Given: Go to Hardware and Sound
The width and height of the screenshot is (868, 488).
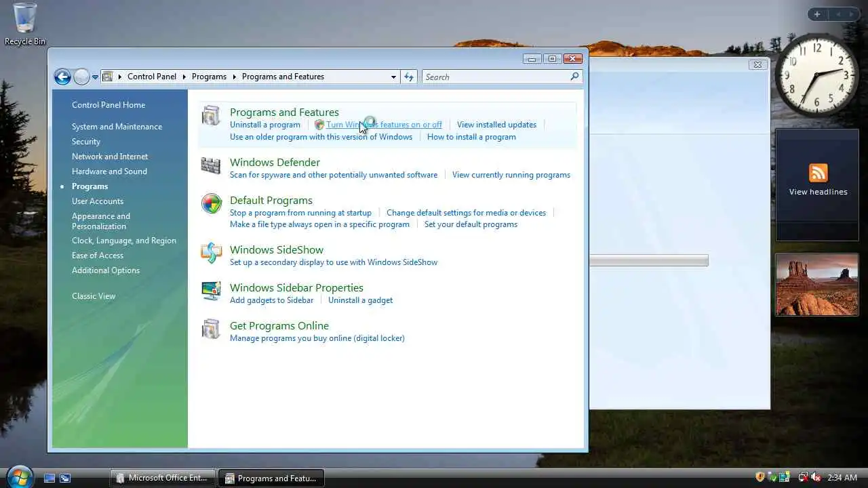Looking at the screenshot, I should 109,171.
